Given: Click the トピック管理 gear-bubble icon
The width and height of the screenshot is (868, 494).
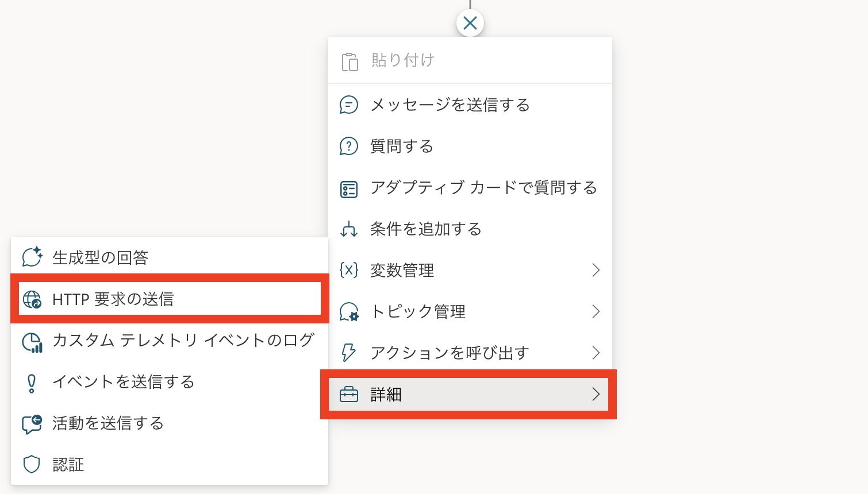Looking at the screenshot, I should coord(349,312).
